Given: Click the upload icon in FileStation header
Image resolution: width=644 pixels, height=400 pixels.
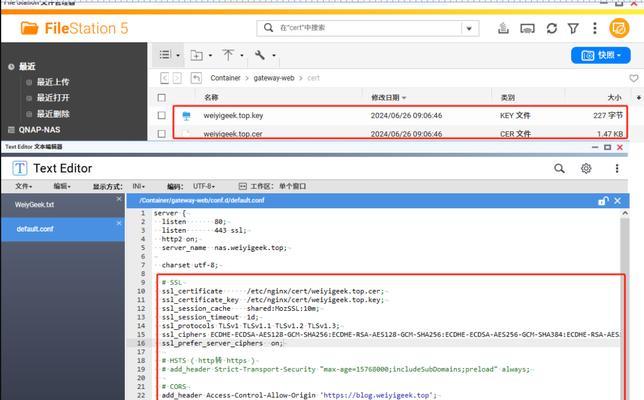Looking at the screenshot, I should pos(503,28).
